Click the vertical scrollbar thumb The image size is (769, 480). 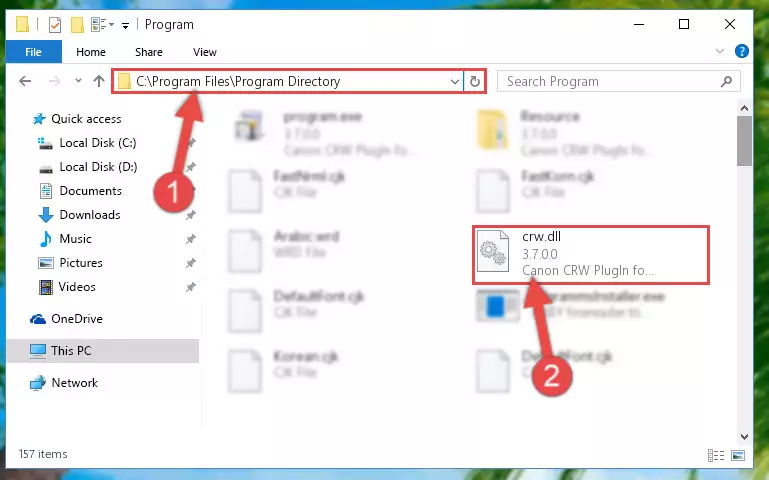(744, 141)
